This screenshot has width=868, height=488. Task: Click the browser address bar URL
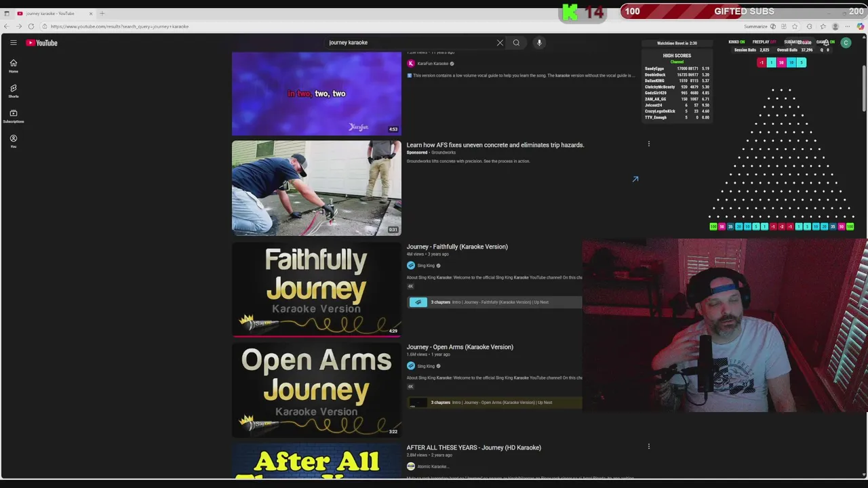[x=119, y=26]
